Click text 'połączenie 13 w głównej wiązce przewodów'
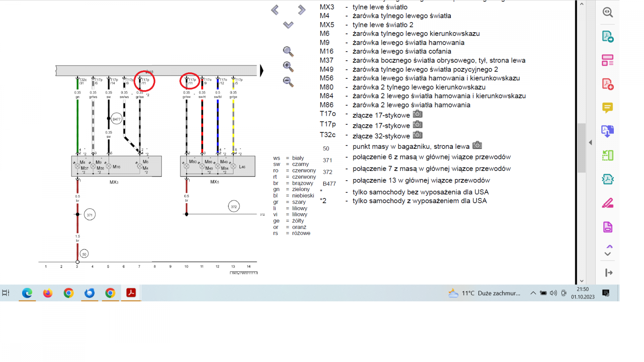Viewport: 644px width, 362px height. pos(421,180)
